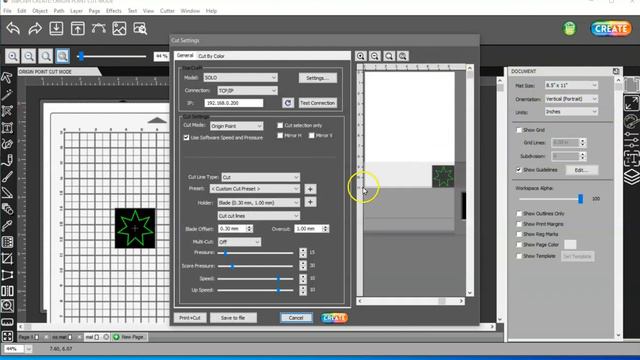640x360 pixels.
Task: Open the Cut Line Type dropdown
Action: (x=260, y=177)
